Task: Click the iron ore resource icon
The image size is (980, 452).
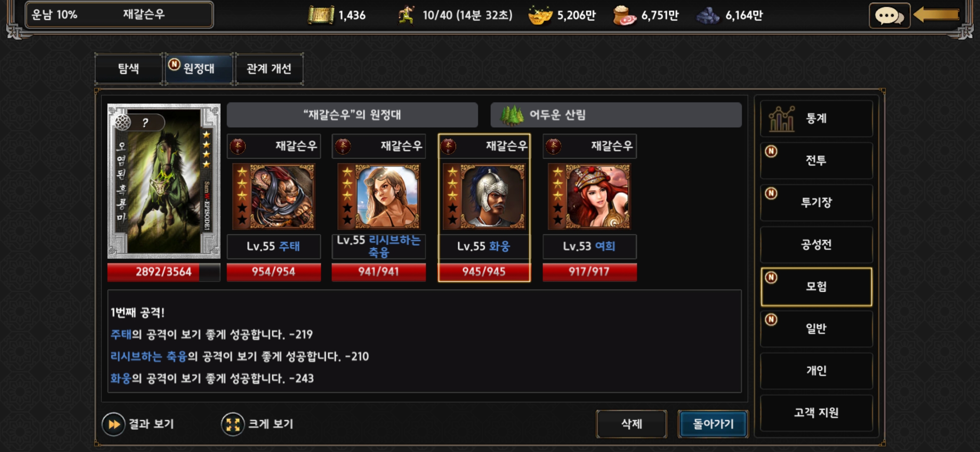Action: click(708, 16)
